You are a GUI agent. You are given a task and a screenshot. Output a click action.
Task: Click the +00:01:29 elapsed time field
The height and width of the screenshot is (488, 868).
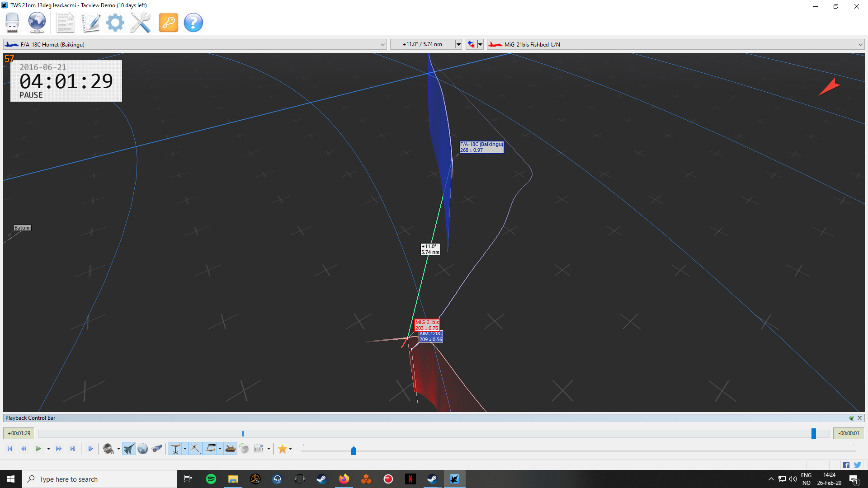click(x=19, y=433)
